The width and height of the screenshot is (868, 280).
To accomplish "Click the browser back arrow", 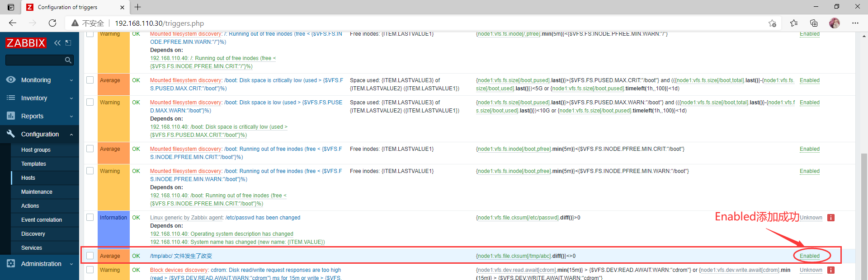I will 13,23.
